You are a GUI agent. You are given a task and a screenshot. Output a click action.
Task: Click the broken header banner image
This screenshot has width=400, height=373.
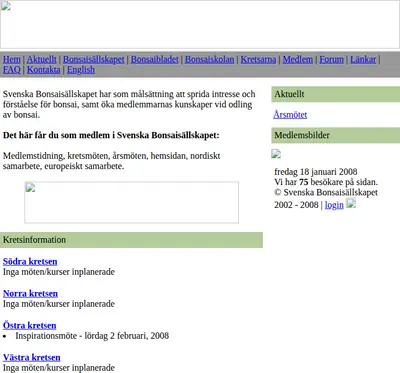coord(200,24)
